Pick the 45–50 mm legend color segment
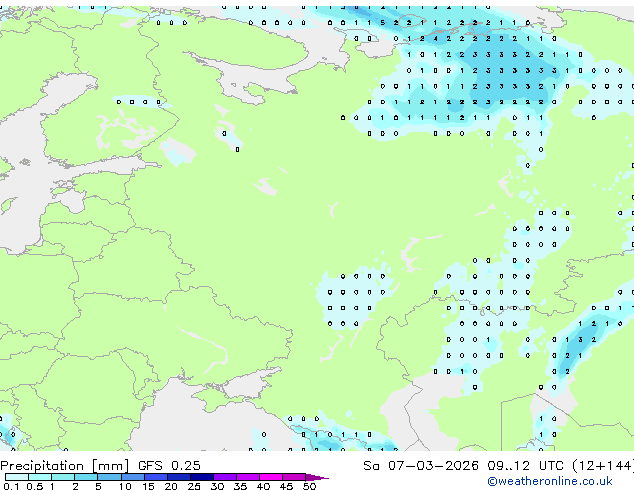This screenshot has width=634, height=490. point(294,477)
